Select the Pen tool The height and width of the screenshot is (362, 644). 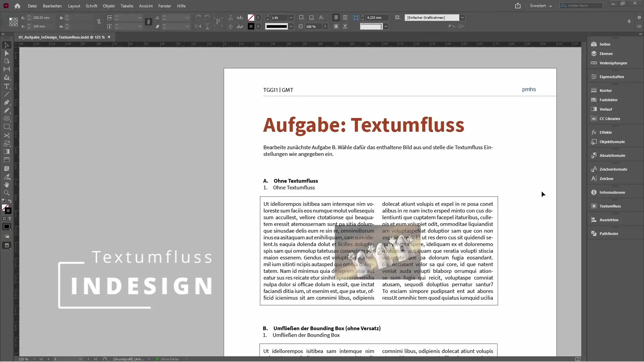pos(7,103)
